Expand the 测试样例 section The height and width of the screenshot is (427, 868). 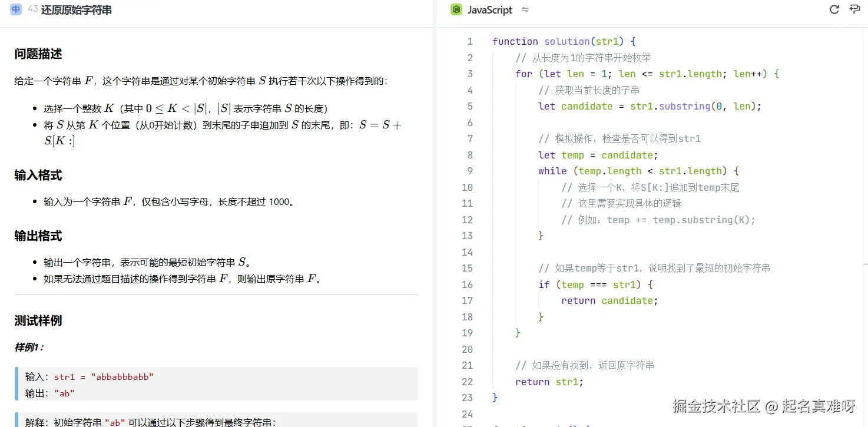point(38,320)
